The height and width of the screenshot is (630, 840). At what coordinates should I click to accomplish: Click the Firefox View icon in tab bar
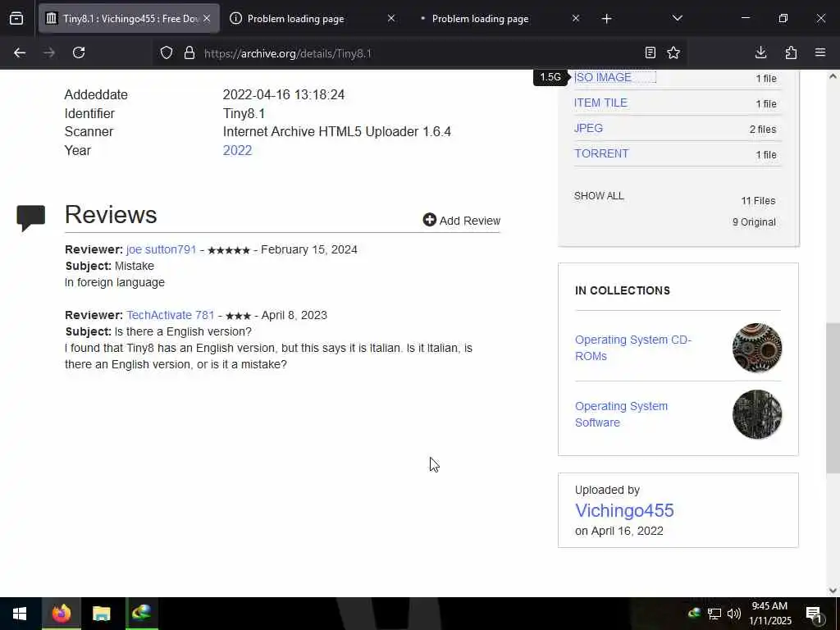pyautogui.click(x=16, y=19)
